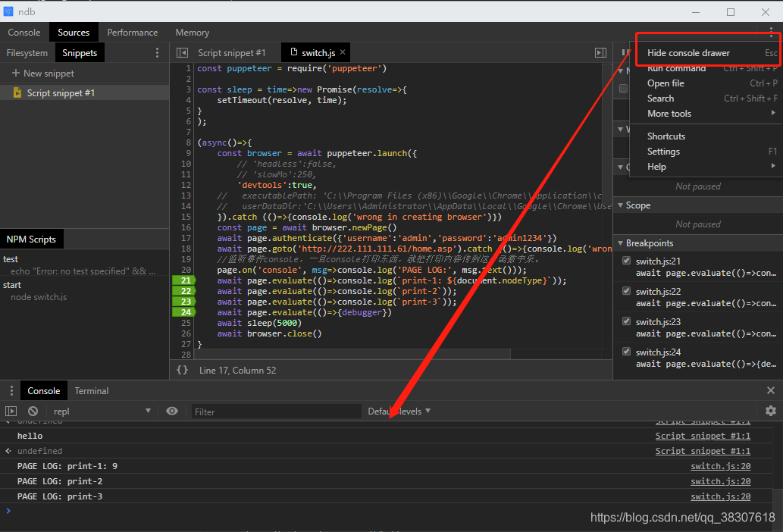
Task: Click line number 25 in gutter
Action: [x=186, y=323]
